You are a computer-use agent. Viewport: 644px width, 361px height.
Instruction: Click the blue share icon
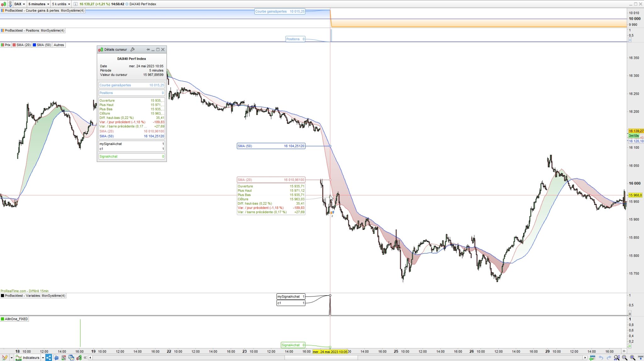48,358
